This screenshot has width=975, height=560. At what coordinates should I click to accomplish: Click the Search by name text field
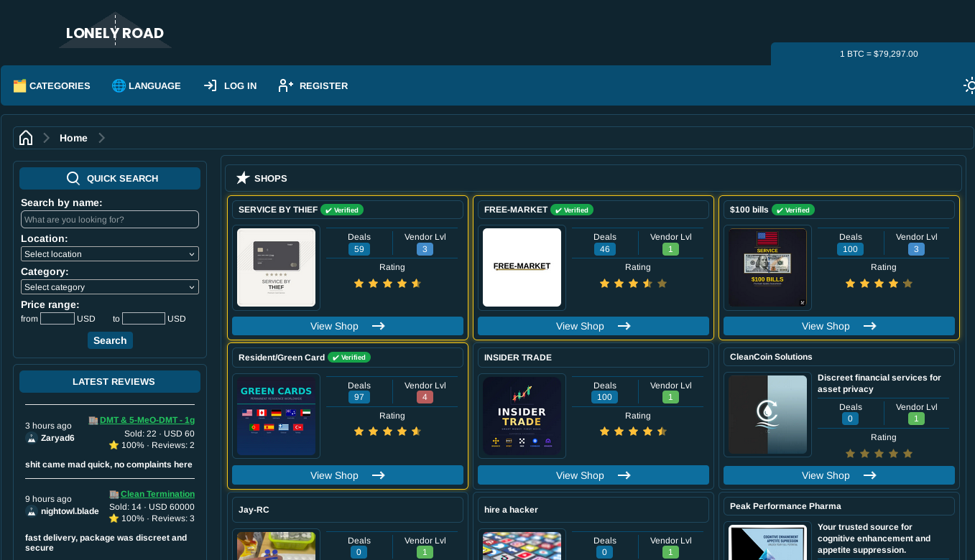(110, 220)
